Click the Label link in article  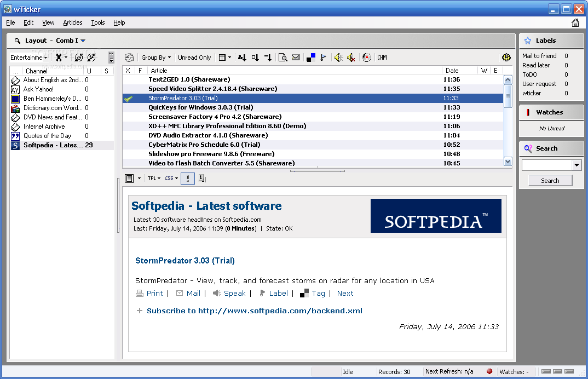(278, 294)
